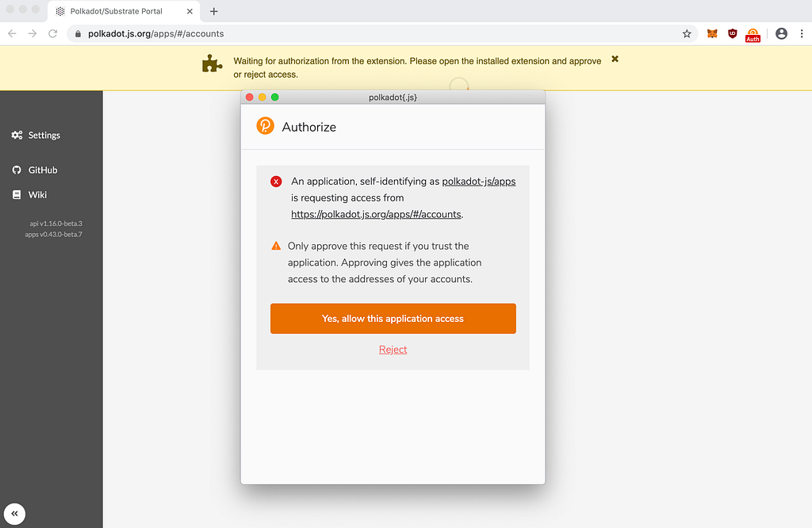Bookmark the page with the star icon

[x=687, y=33]
